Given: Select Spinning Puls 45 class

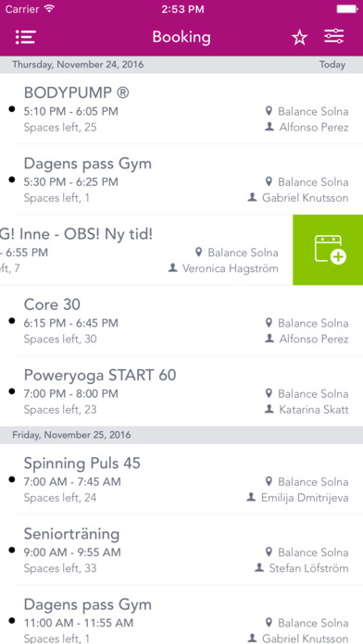Looking at the screenshot, I should [x=181, y=479].
